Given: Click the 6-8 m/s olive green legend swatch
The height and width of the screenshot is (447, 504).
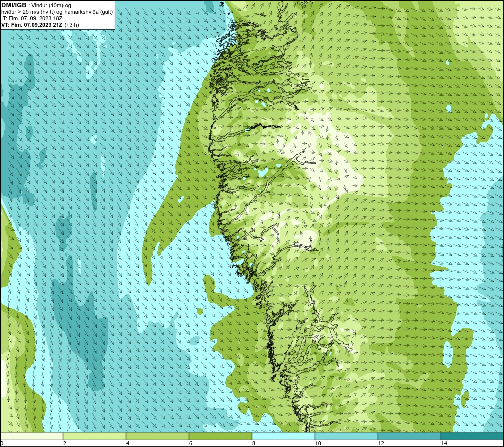Looking at the screenshot, I should [x=220, y=436].
